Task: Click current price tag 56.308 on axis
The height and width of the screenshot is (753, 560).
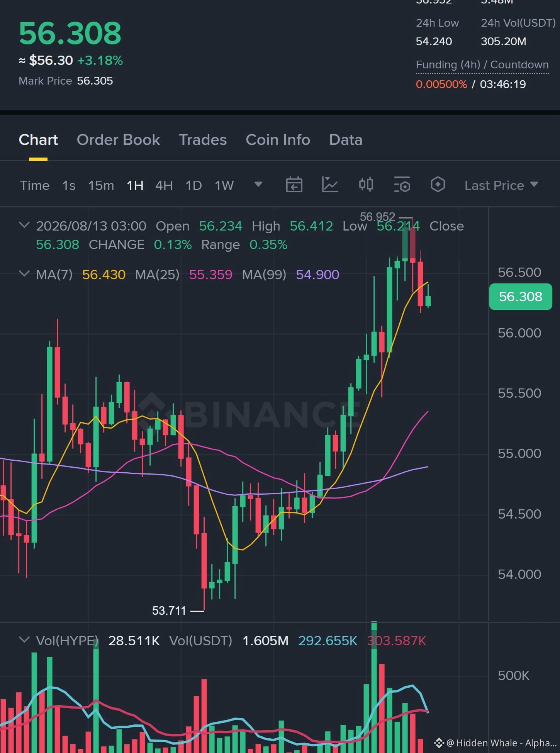Action: tap(521, 297)
